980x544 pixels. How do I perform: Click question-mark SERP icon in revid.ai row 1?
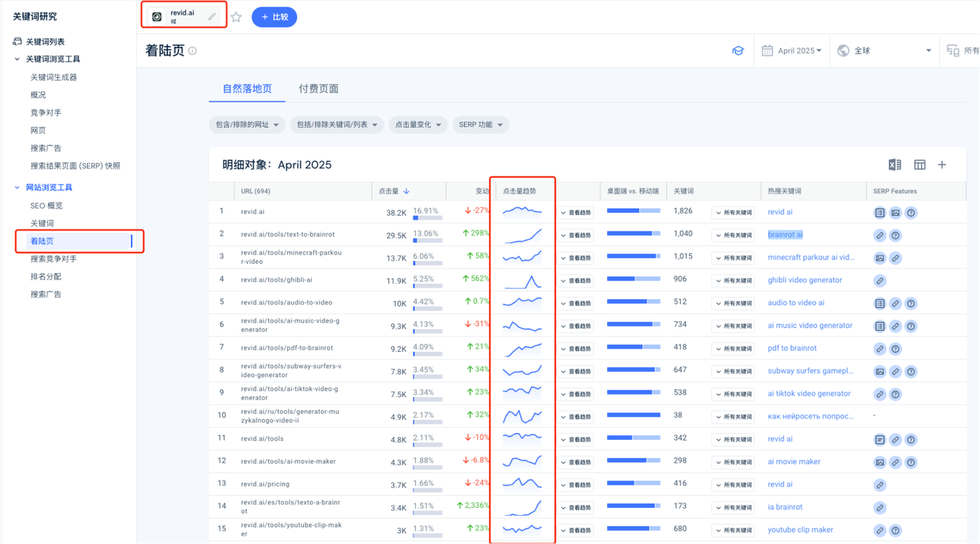click(911, 213)
